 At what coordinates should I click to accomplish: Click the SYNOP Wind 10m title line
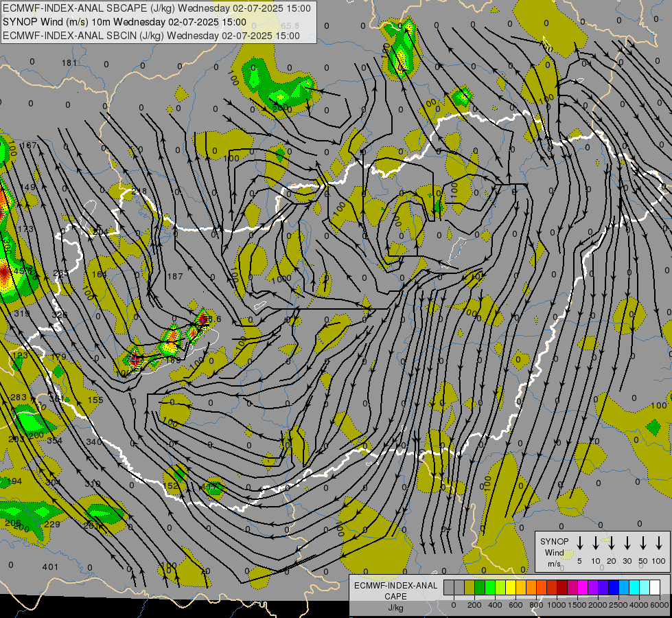(x=124, y=22)
